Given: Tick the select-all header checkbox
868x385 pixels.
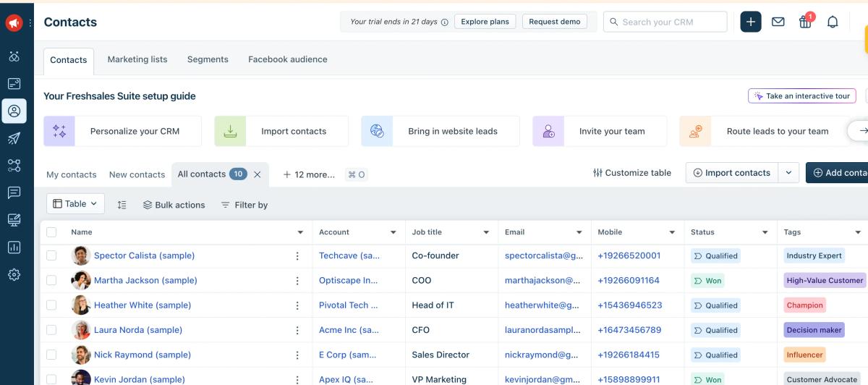Looking at the screenshot, I should pyautogui.click(x=51, y=232).
